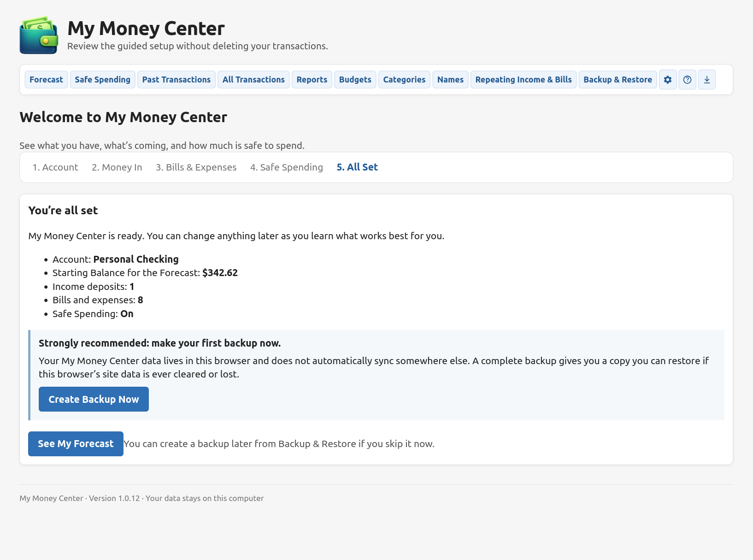Open the Budgets tab

[355, 80]
